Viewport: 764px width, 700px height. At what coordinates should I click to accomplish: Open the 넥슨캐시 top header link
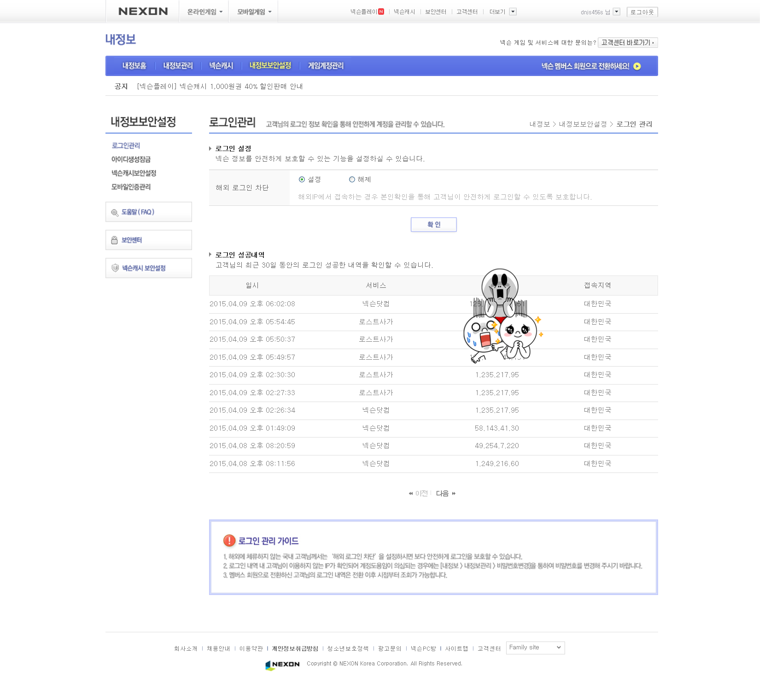[x=404, y=12]
